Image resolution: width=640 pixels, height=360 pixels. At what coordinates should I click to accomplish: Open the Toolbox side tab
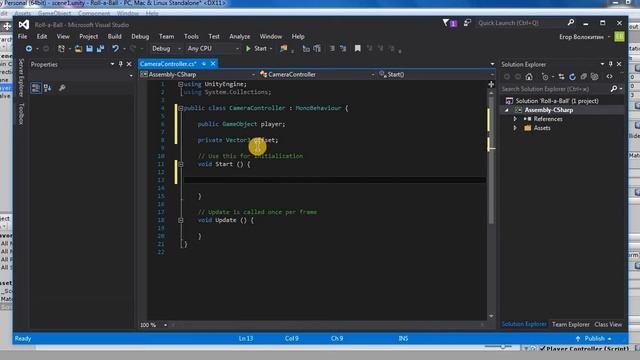(21, 114)
